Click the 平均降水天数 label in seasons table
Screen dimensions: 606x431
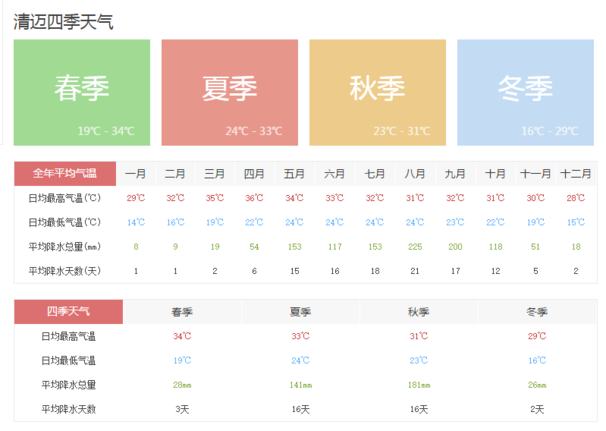pos(68,409)
